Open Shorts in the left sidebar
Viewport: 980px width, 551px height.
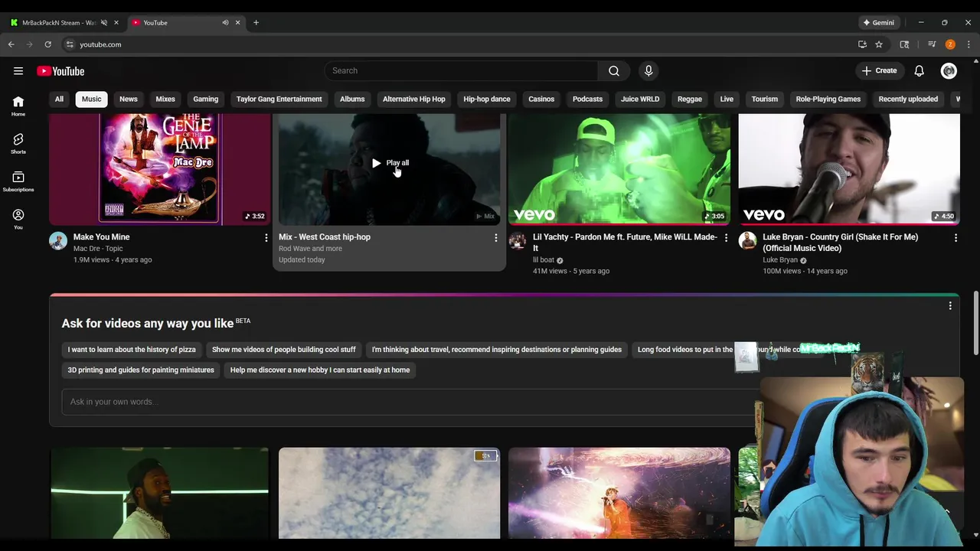point(18,144)
